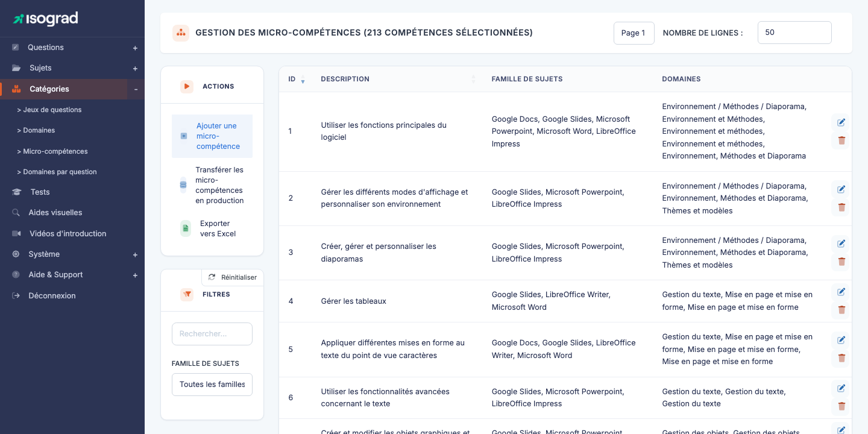Click the Page 1 button
The width and height of the screenshot is (868, 434).
tap(634, 33)
